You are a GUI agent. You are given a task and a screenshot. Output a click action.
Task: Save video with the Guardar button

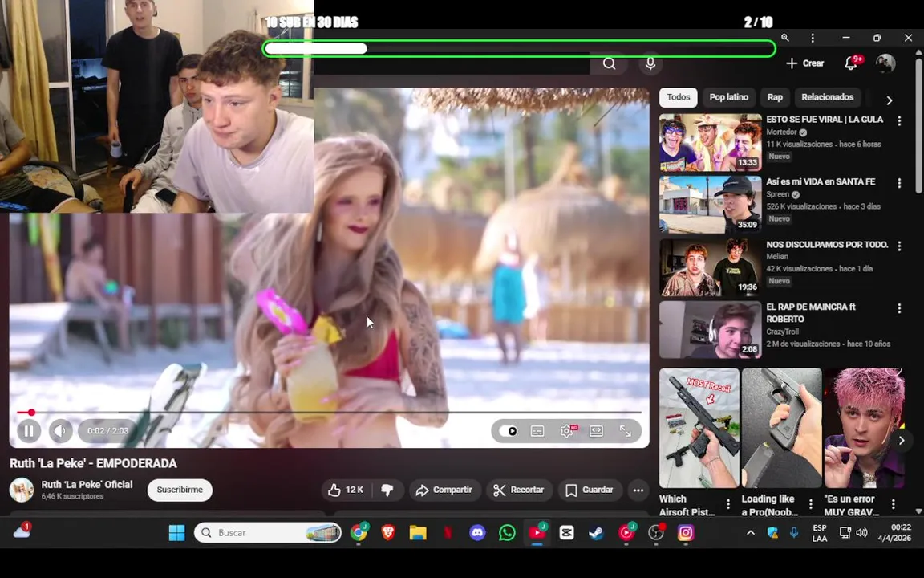click(x=590, y=490)
